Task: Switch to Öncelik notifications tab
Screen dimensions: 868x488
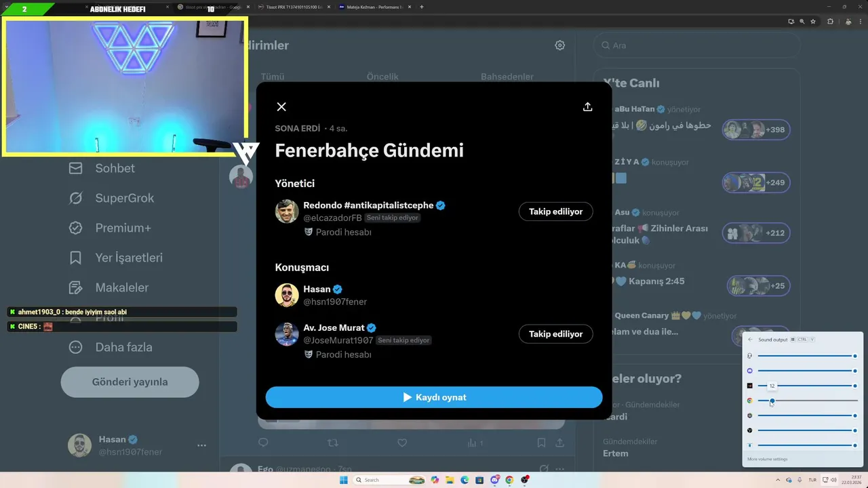Action: pos(382,77)
